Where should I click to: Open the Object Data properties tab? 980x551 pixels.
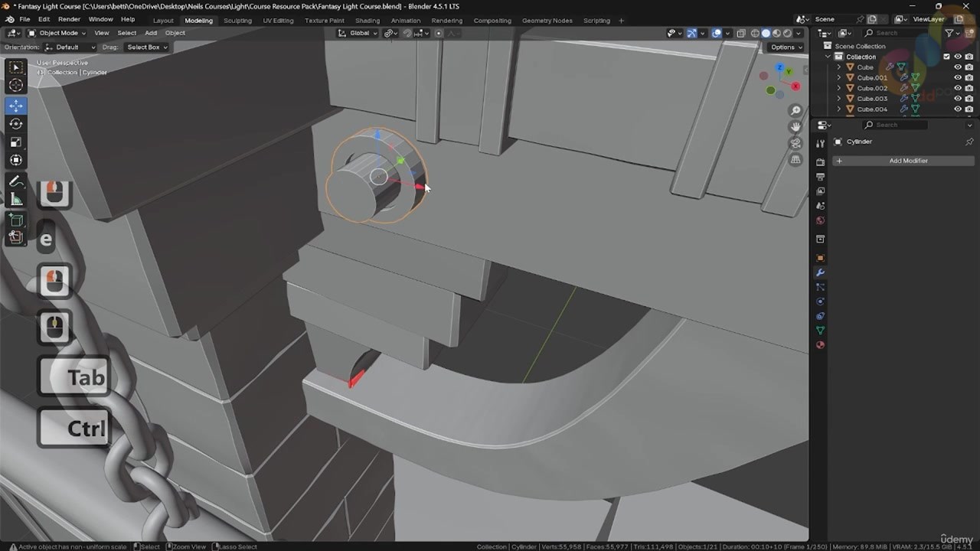[820, 331]
